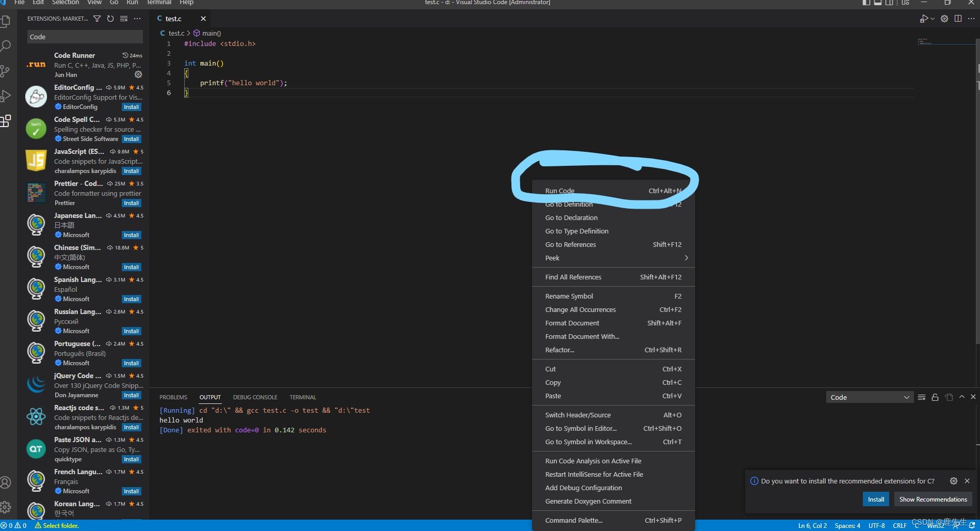Select Run Code from context menu
The height and width of the screenshot is (531, 980).
[560, 191]
